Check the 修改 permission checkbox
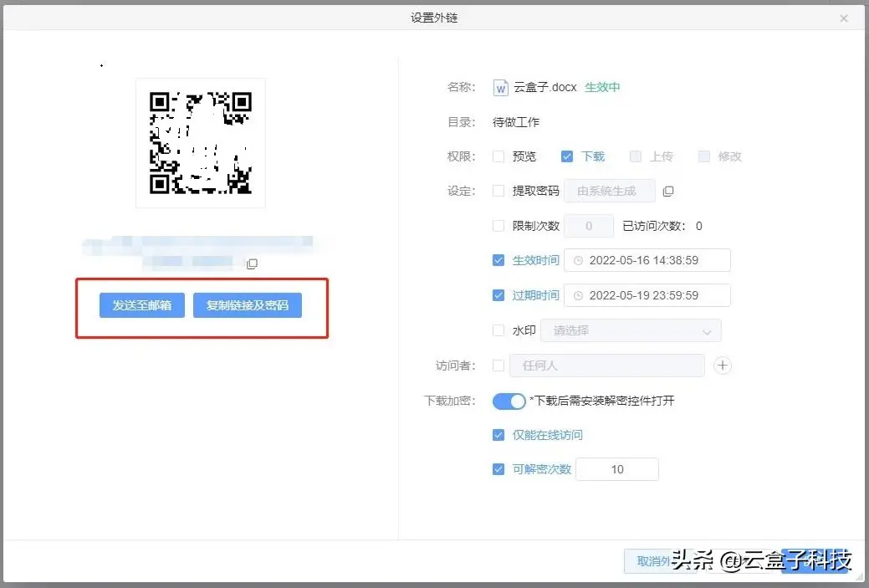869x588 pixels. 704,156
